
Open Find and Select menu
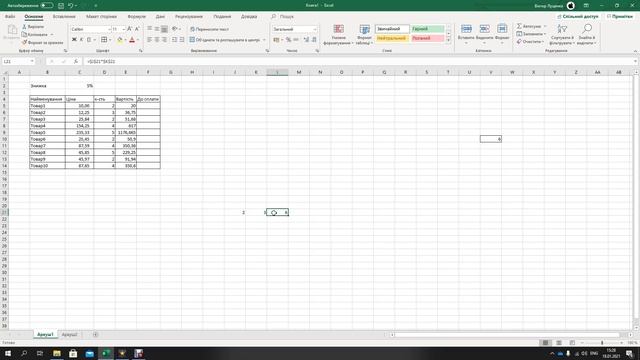pyautogui.click(x=587, y=34)
